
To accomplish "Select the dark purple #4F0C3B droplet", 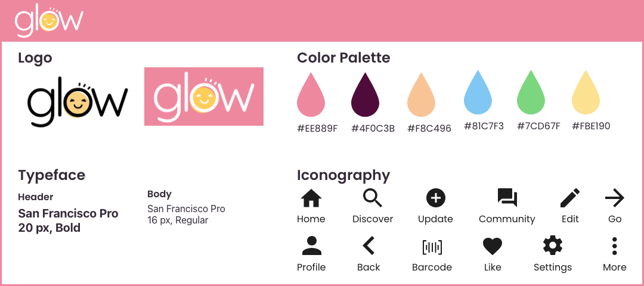I will coord(365,95).
